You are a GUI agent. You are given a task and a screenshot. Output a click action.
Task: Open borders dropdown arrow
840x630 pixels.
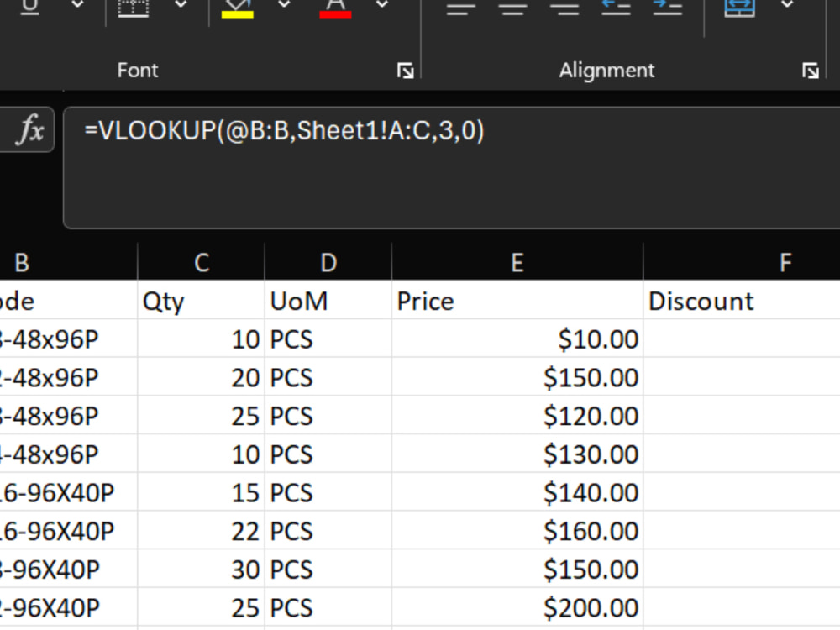[181, 4]
